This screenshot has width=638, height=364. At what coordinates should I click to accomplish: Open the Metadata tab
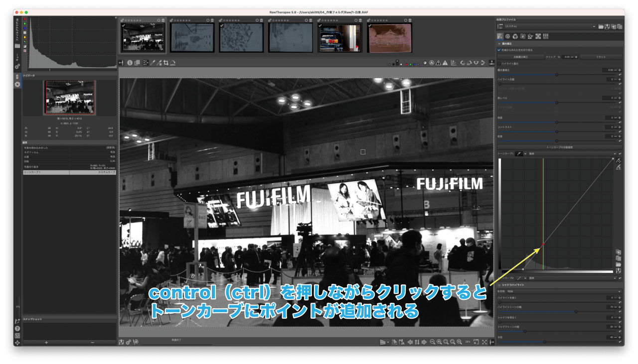click(546, 36)
